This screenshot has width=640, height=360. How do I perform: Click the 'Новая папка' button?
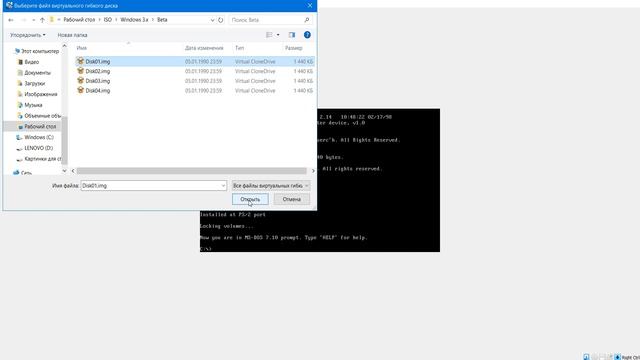click(72, 35)
